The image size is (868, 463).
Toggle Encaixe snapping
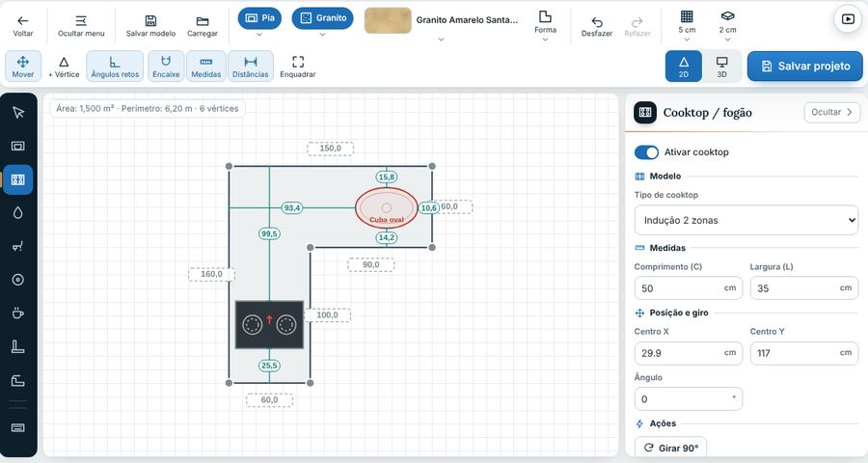point(166,66)
